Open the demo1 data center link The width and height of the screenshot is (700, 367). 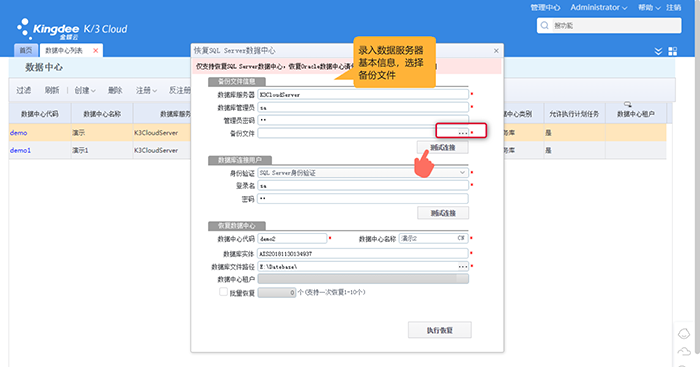20,150
